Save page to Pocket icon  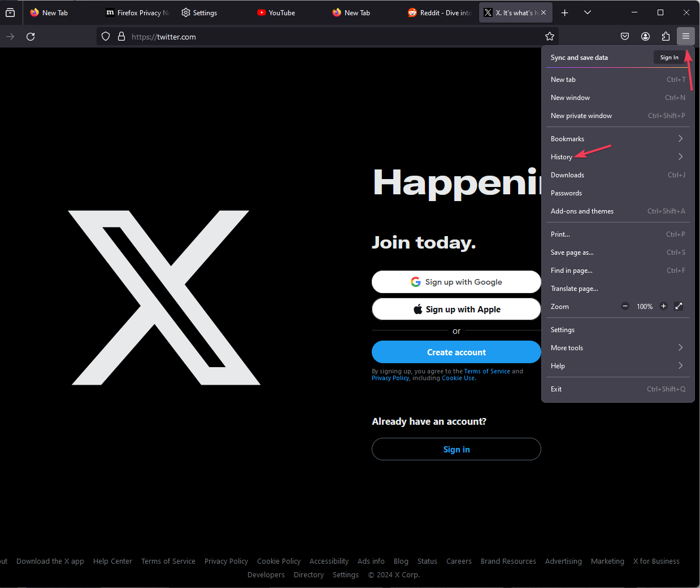tap(625, 36)
